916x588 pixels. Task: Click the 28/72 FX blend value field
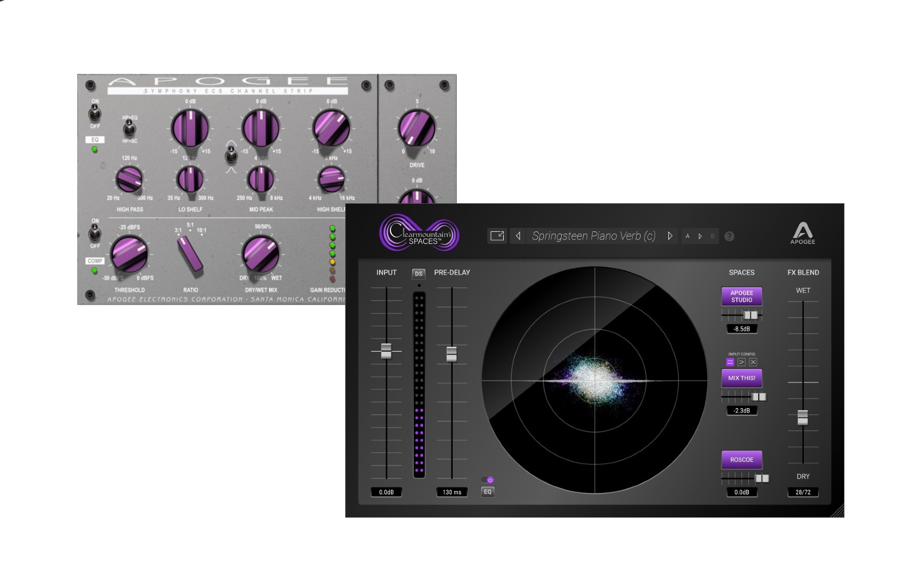click(803, 492)
